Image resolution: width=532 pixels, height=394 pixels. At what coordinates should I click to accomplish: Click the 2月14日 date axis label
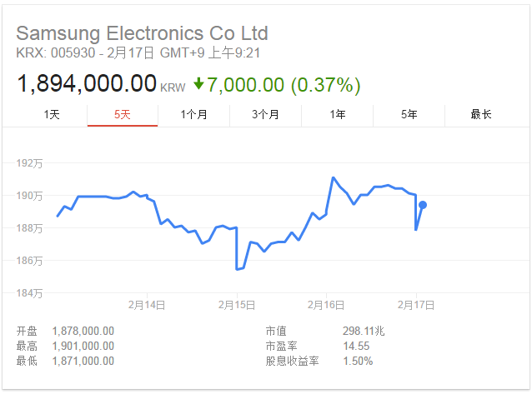click(147, 305)
